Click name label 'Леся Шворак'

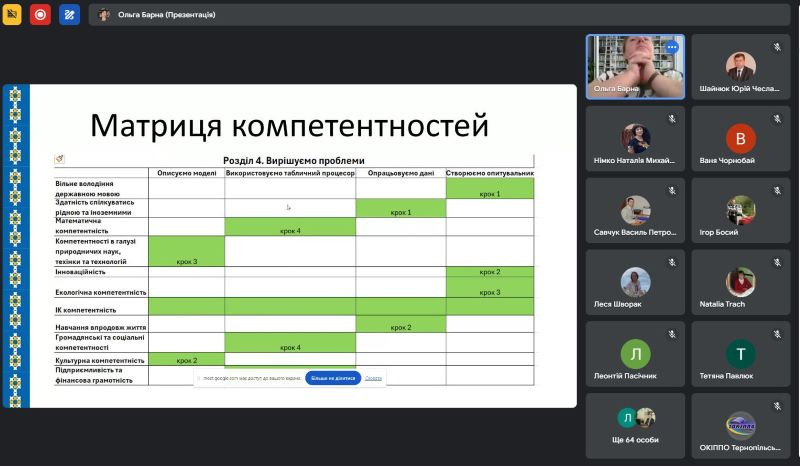617,304
